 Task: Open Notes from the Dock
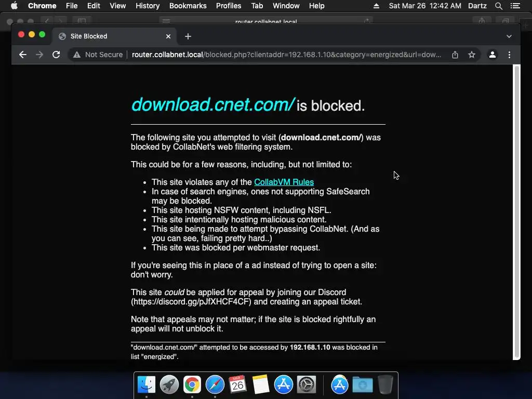click(x=261, y=384)
